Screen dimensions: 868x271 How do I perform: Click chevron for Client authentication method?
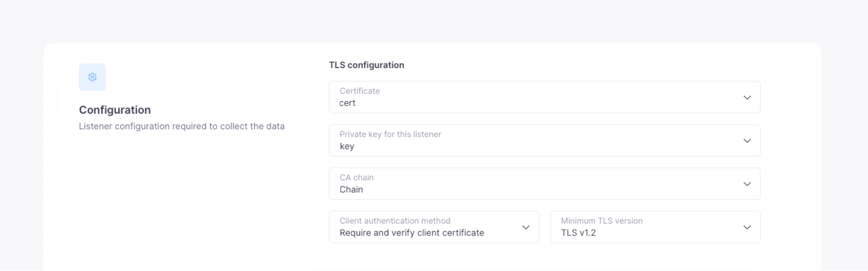pyautogui.click(x=525, y=227)
